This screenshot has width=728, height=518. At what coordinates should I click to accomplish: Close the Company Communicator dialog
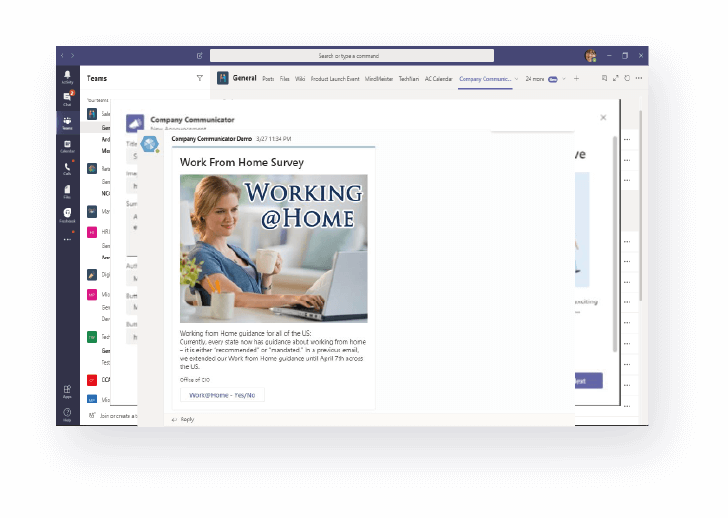coord(603,117)
